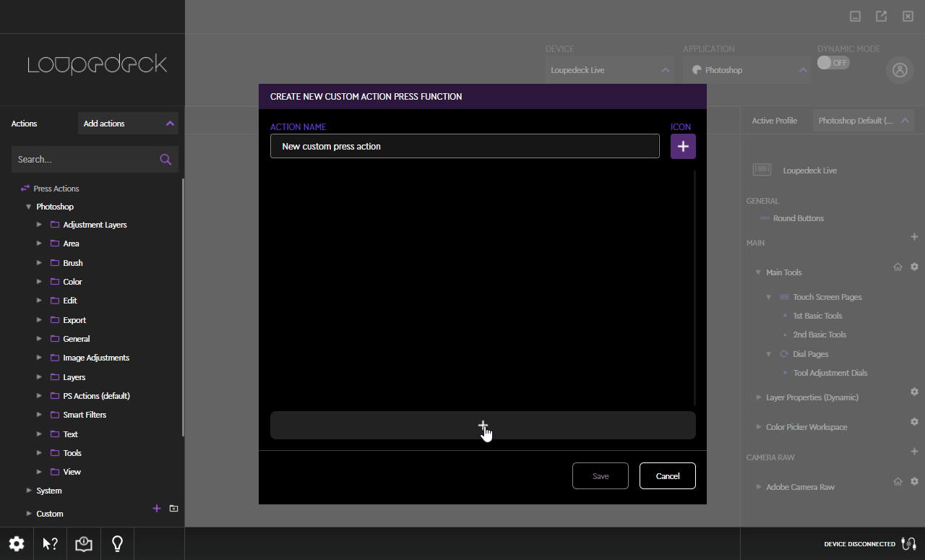Select the Actions tab label
The width and height of the screenshot is (925, 560).
pyautogui.click(x=24, y=124)
